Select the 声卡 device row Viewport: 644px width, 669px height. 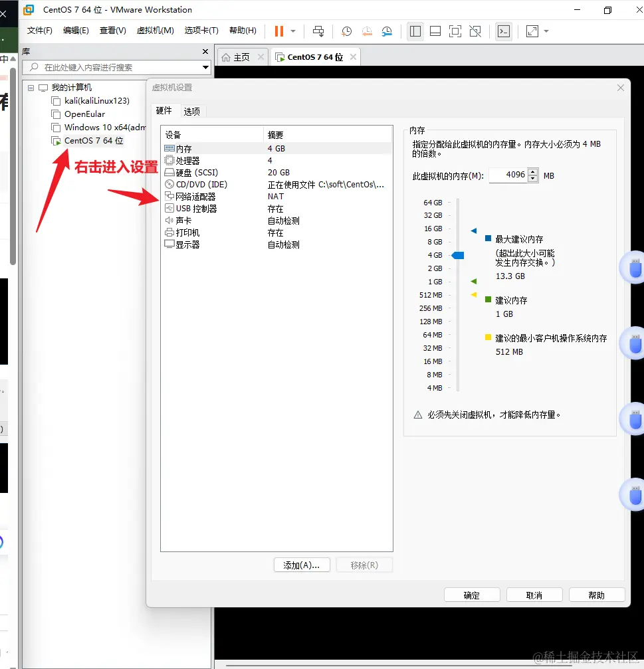pos(276,221)
